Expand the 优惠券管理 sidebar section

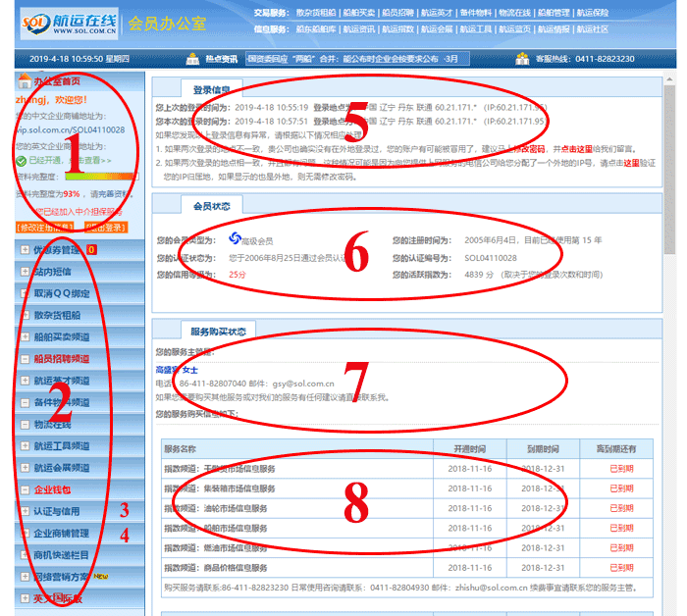[25, 249]
